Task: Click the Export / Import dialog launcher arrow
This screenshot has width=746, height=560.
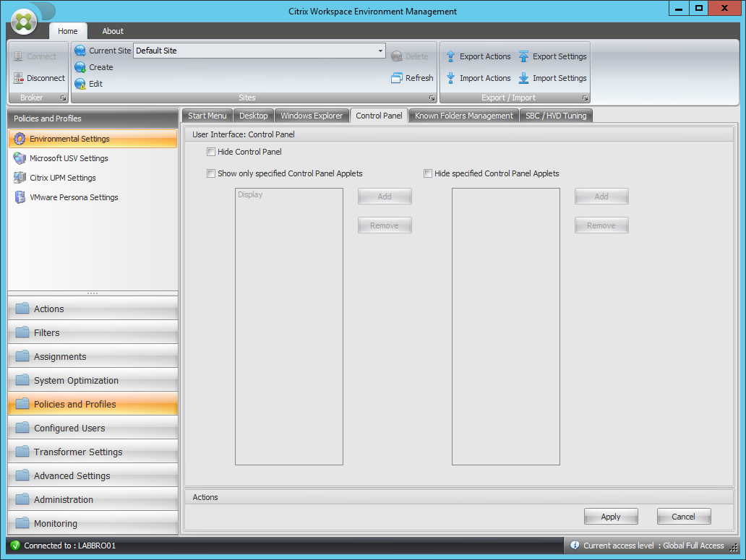Action: (x=586, y=97)
